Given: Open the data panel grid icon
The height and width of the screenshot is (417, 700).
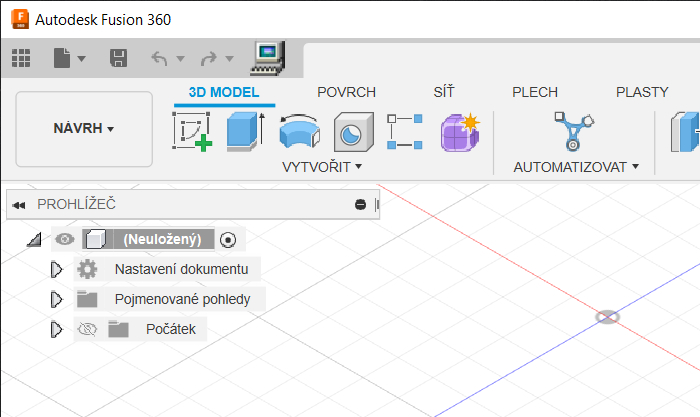Looking at the screenshot, I should 21,58.
